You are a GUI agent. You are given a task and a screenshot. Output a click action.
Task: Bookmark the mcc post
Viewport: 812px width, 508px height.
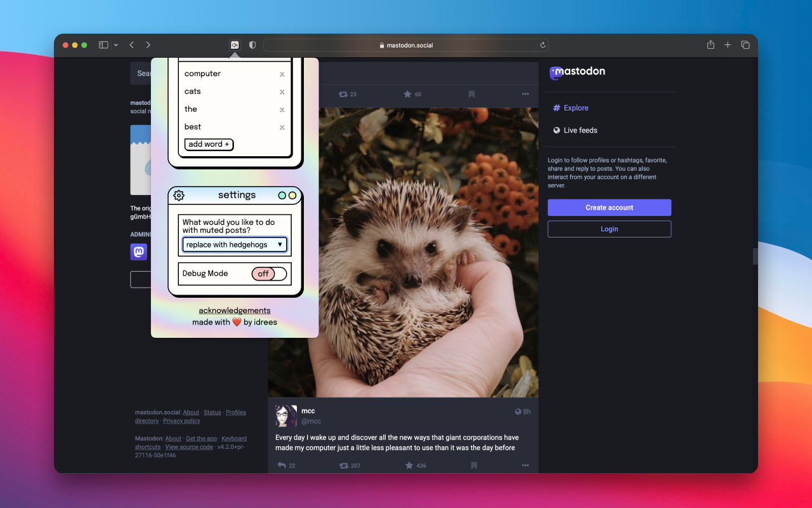point(474,465)
